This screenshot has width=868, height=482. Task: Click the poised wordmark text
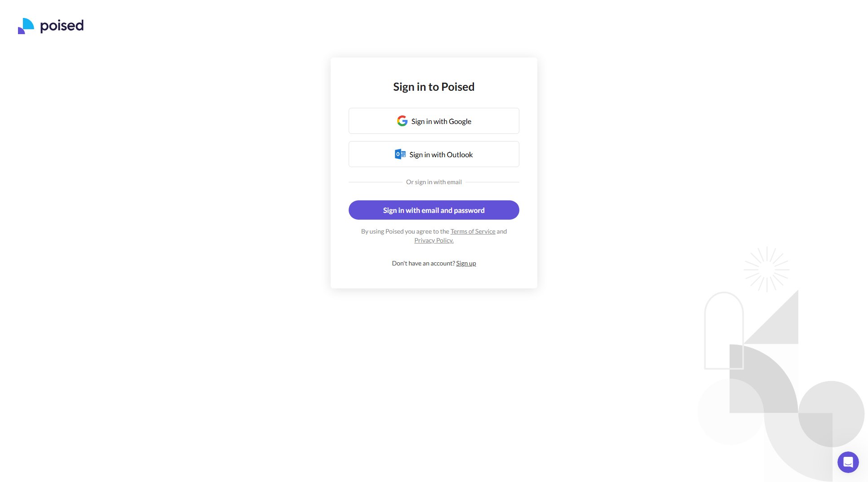[62, 26]
